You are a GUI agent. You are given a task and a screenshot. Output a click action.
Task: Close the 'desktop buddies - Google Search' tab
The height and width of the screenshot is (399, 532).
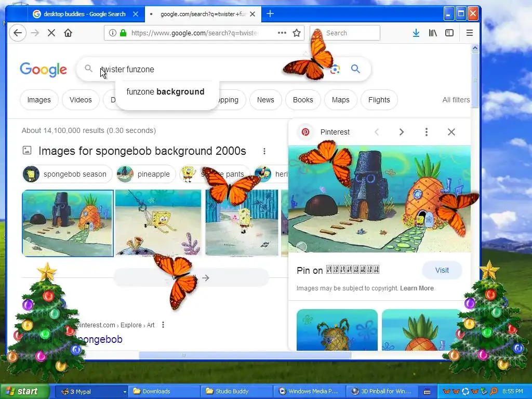[x=136, y=14]
